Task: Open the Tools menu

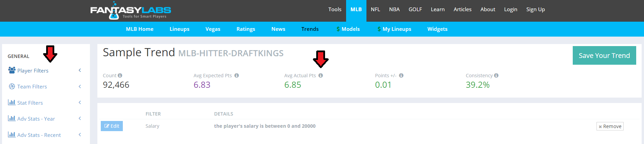Action: pos(335,9)
